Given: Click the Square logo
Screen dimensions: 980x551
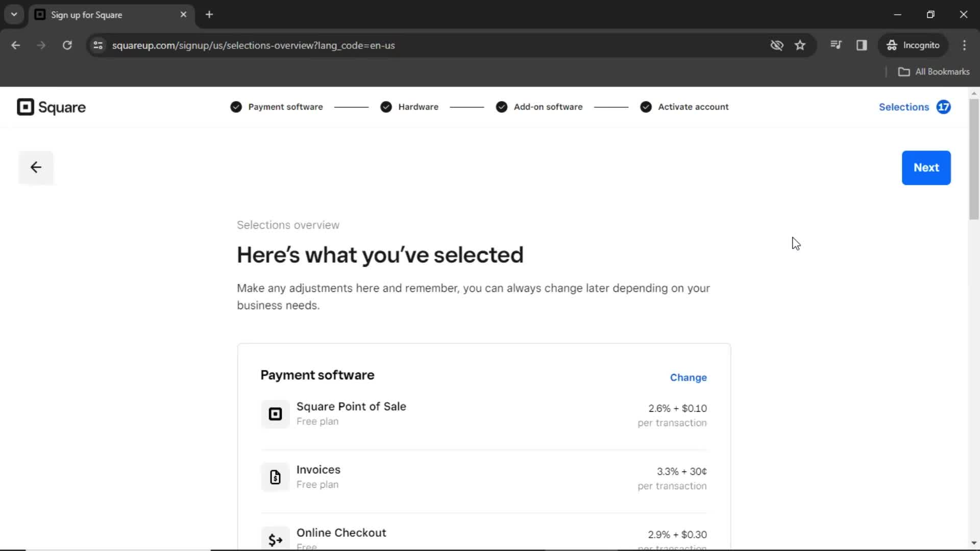Looking at the screenshot, I should point(51,107).
